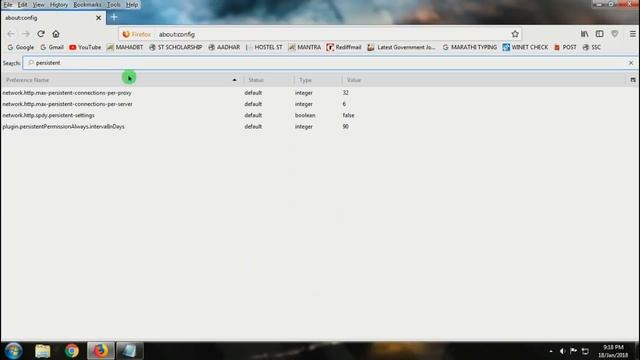
Task: Open the SSC bookmark
Action: point(591,47)
